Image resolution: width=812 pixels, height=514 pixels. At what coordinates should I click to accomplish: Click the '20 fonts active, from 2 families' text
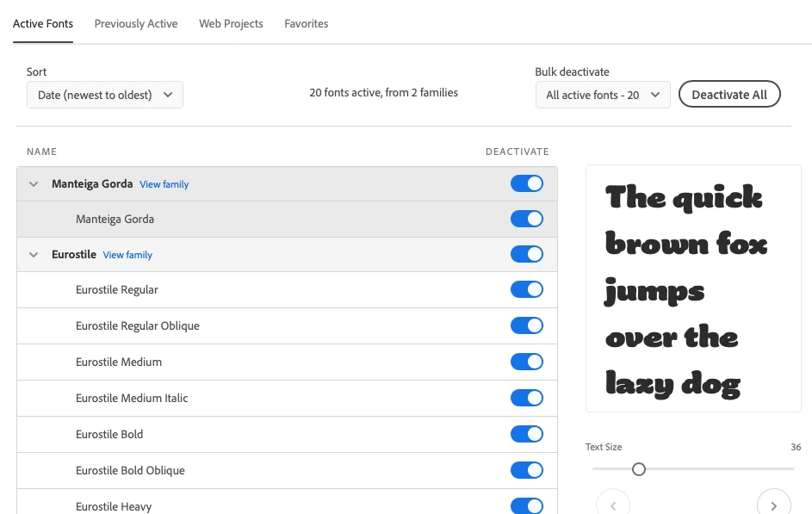(384, 93)
